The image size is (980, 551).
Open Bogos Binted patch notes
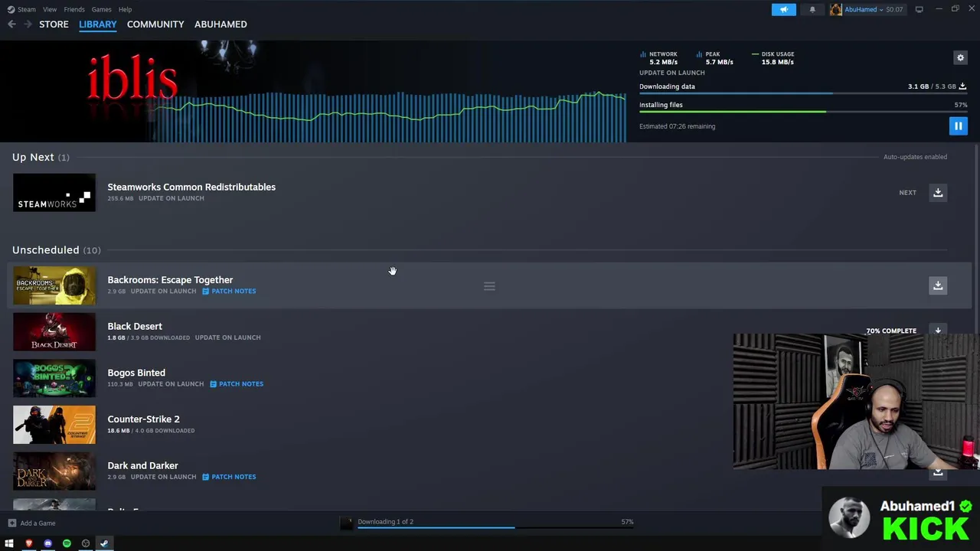pos(237,384)
